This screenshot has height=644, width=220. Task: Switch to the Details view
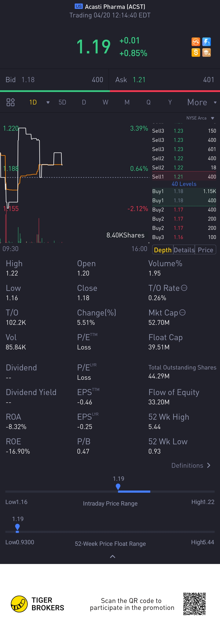184,250
